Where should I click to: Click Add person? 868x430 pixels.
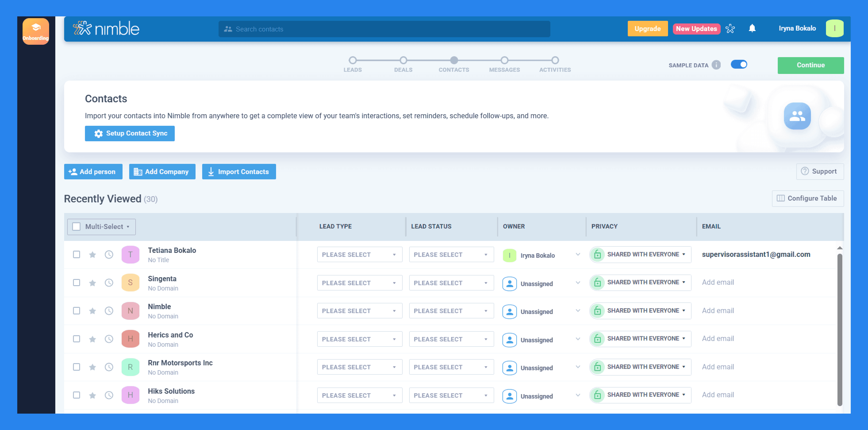pos(93,172)
